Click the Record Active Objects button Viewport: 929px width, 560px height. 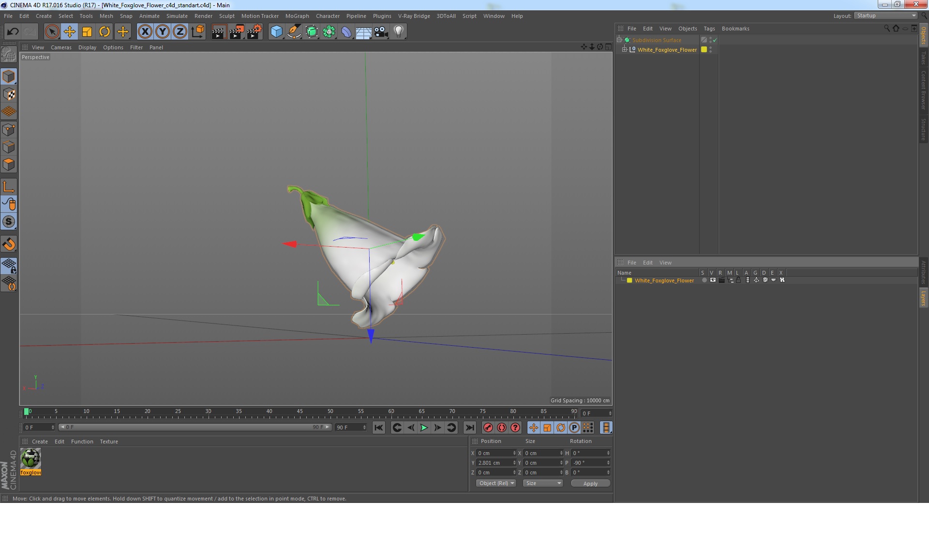tap(488, 427)
